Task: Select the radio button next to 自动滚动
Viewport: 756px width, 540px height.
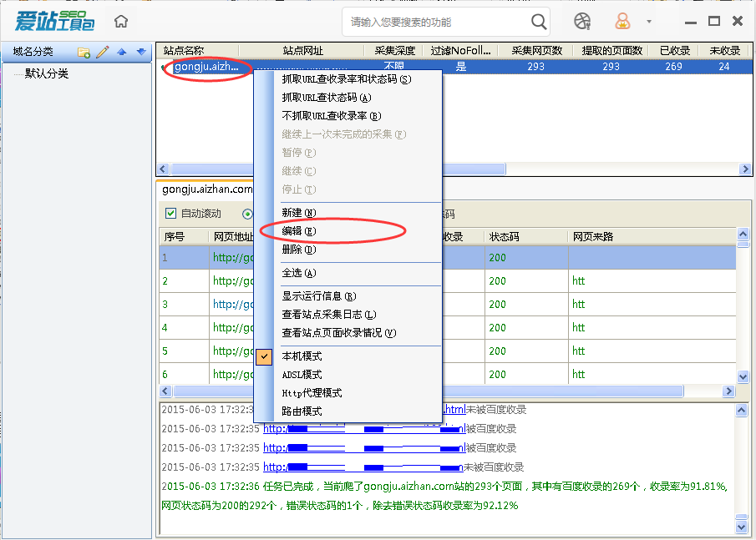Action: (248, 213)
